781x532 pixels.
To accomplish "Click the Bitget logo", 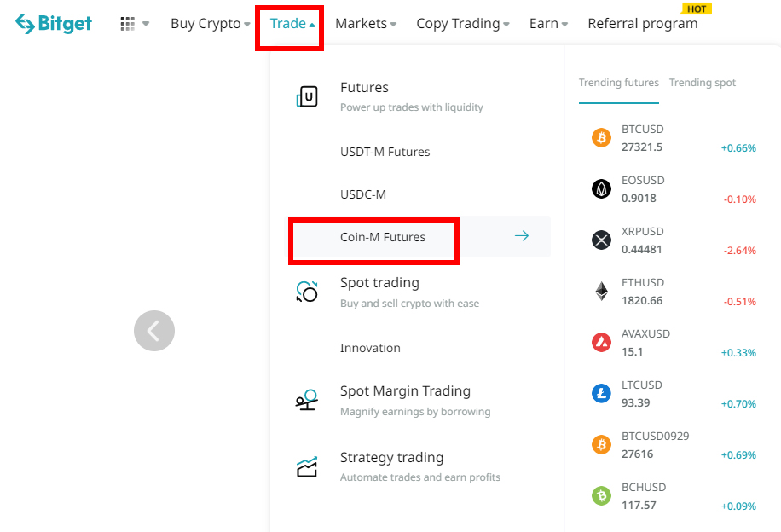I will (x=54, y=23).
